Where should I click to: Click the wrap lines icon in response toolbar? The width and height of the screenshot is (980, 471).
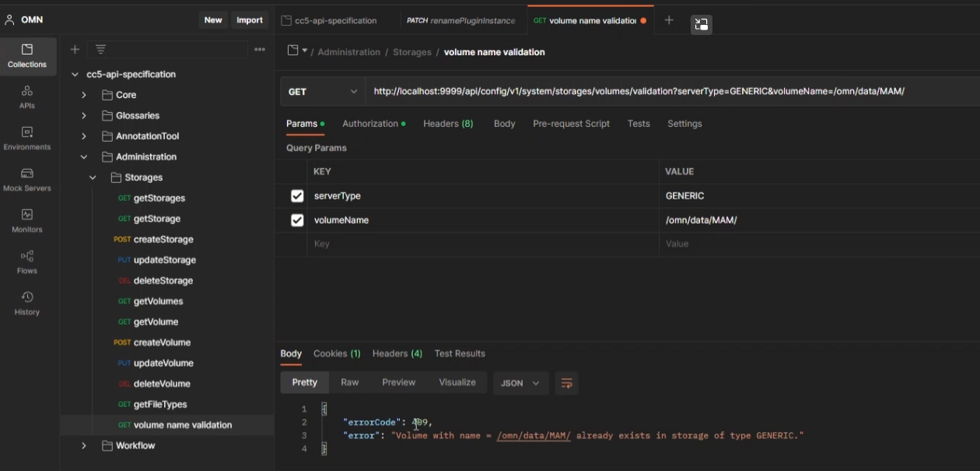tap(566, 383)
